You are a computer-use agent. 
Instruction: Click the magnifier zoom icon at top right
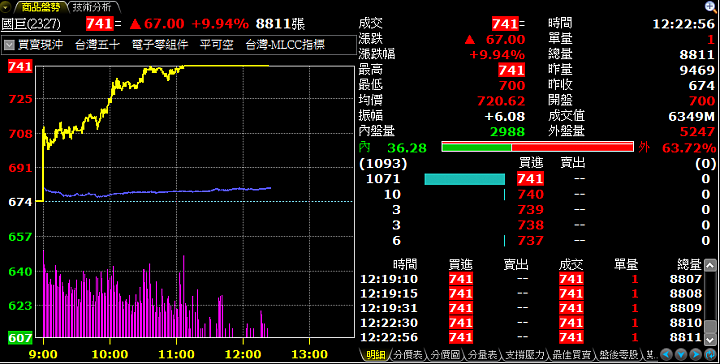click(x=710, y=6)
